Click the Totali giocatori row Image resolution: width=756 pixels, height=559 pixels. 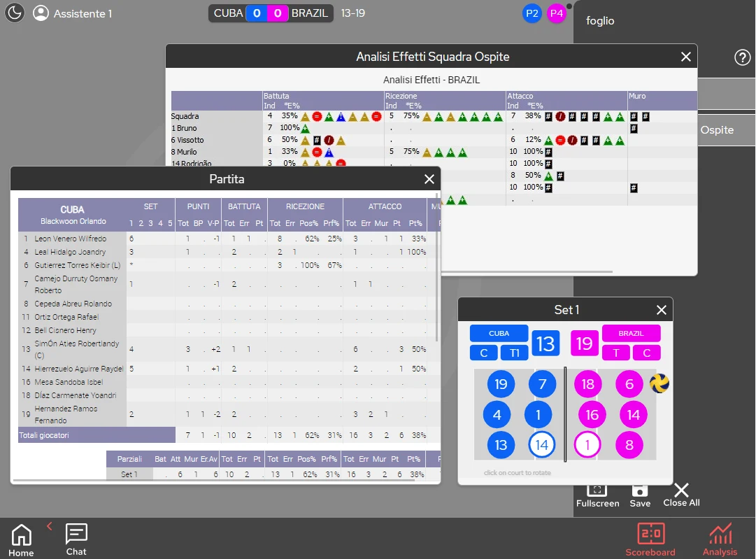tap(229, 435)
